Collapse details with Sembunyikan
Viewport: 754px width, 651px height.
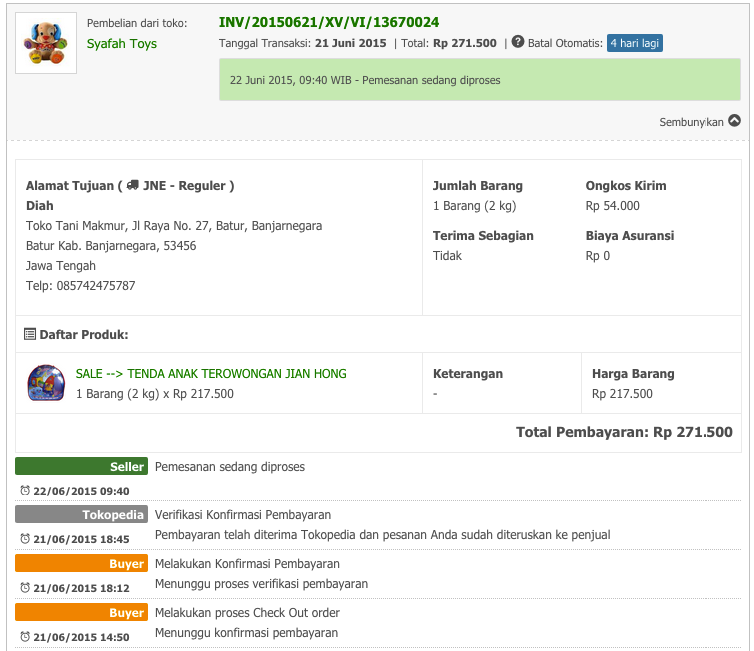coord(691,122)
